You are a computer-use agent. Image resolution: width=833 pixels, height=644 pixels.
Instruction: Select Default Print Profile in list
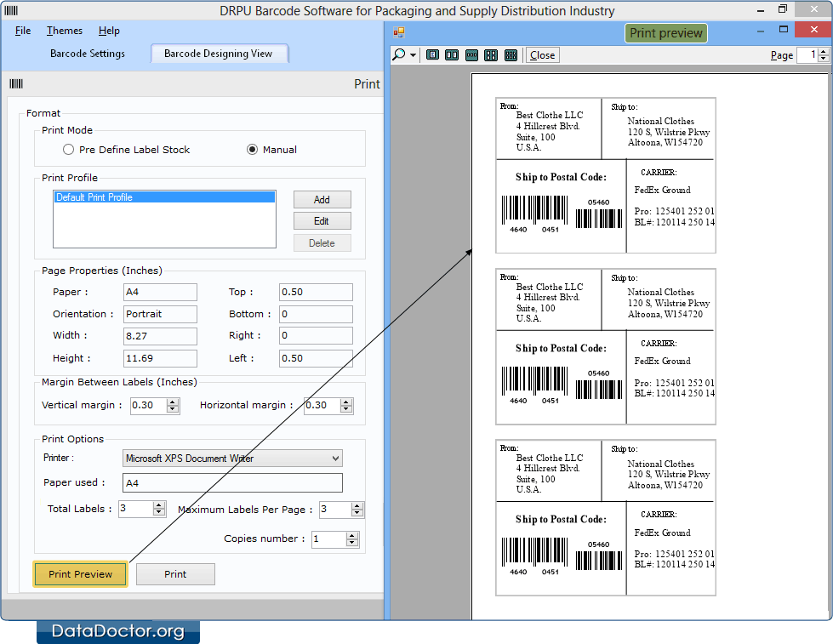click(x=164, y=197)
